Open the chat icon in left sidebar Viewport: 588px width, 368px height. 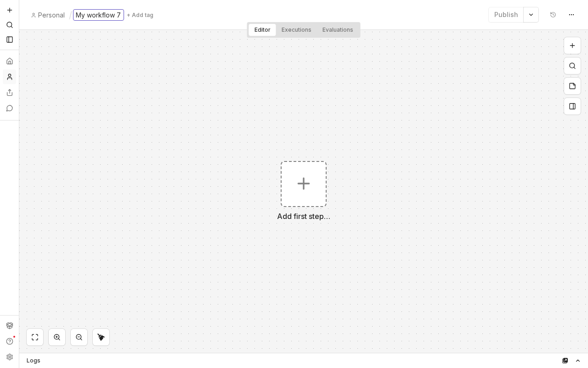[x=10, y=108]
